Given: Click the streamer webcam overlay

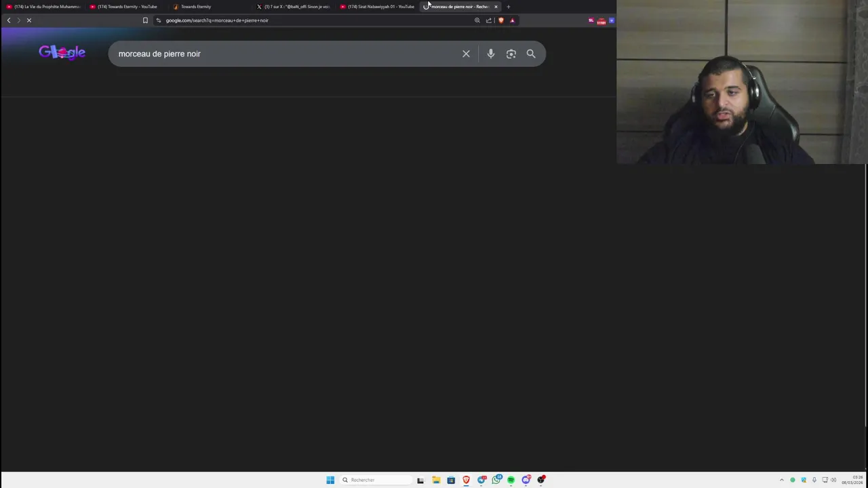Looking at the screenshot, I should pyautogui.click(x=742, y=82).
